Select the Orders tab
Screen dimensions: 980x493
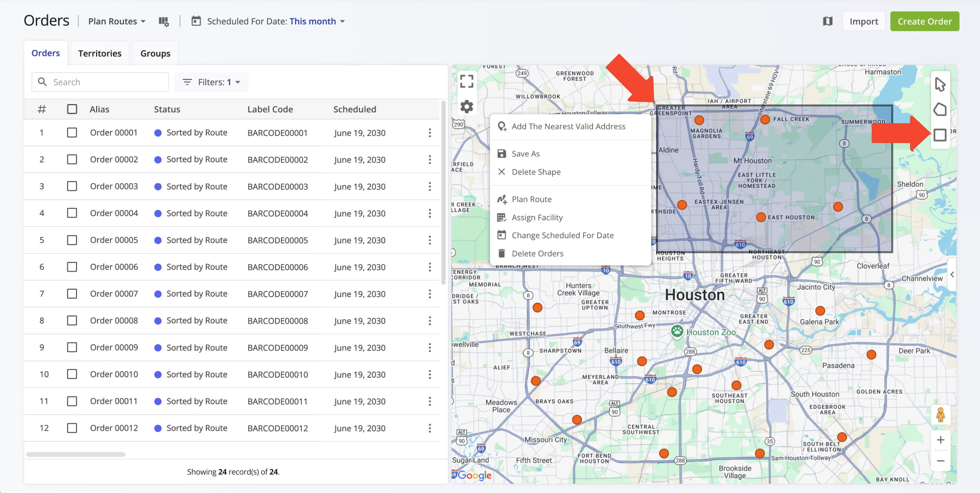(x=46, y=53)
